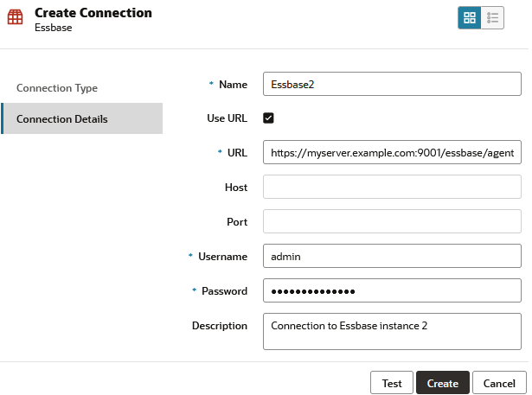Click the "Essbase" subtitle under the title
The image size is (532, 395).
(53, 28)
